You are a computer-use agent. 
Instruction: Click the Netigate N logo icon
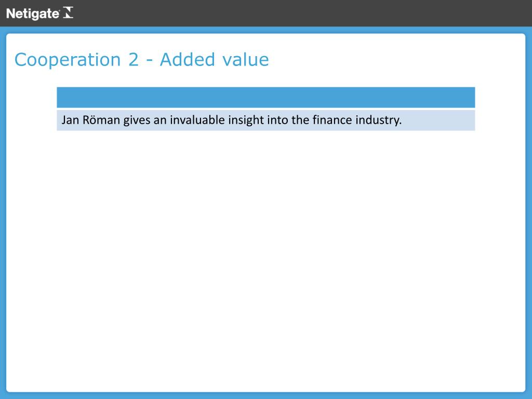(x=68, y=12)
